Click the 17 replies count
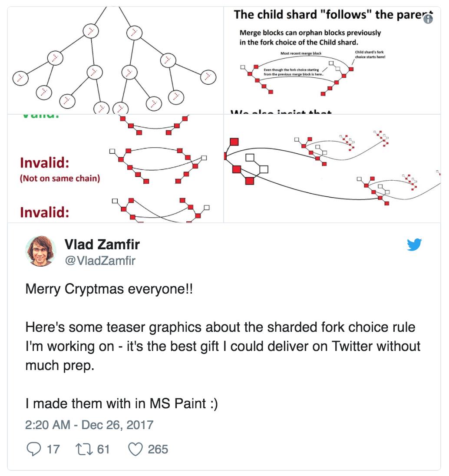The width and height of the screenshot is (449, 476). [53, 449]
